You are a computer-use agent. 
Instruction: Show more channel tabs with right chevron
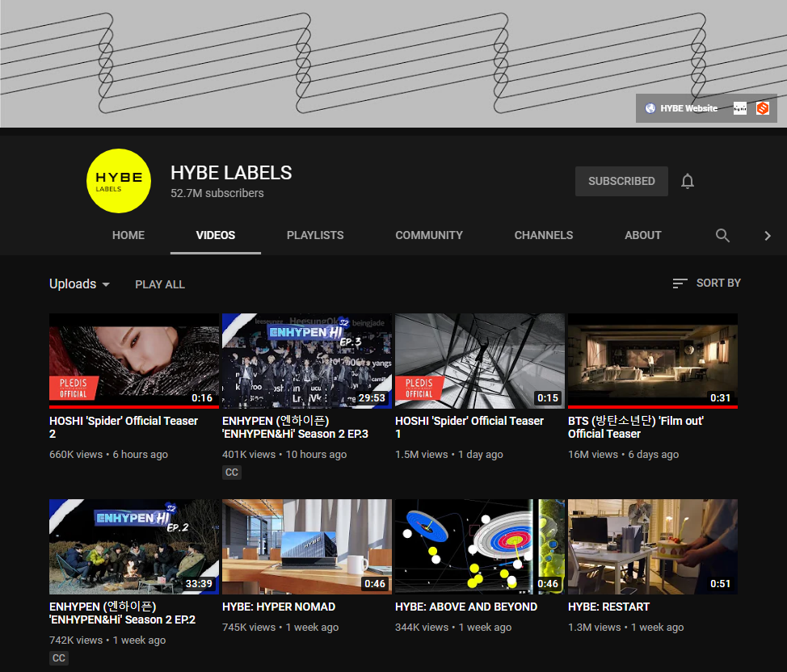click(768, 236)
